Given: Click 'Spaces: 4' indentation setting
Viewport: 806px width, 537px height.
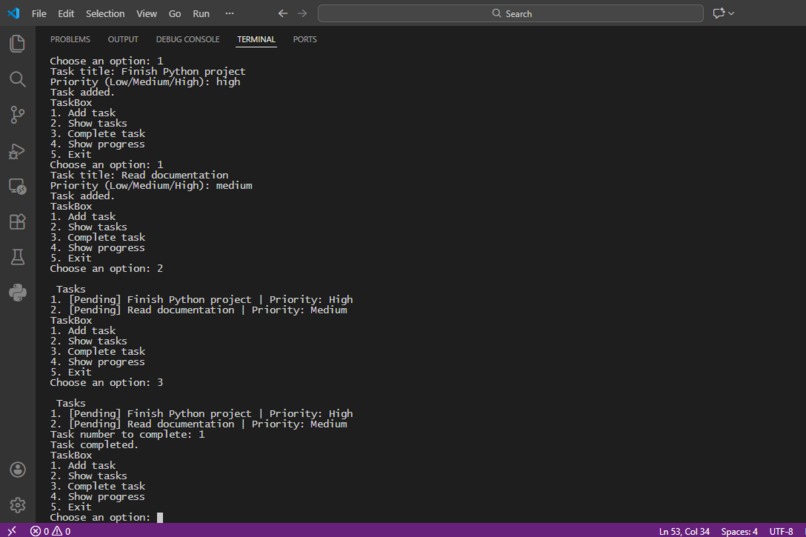Looking at the screenshot, I should point(739,531).
